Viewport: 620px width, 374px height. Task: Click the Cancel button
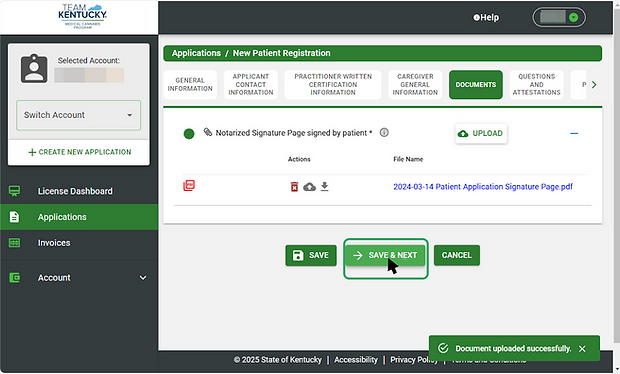pyautogui.click(x=457, y=255)
